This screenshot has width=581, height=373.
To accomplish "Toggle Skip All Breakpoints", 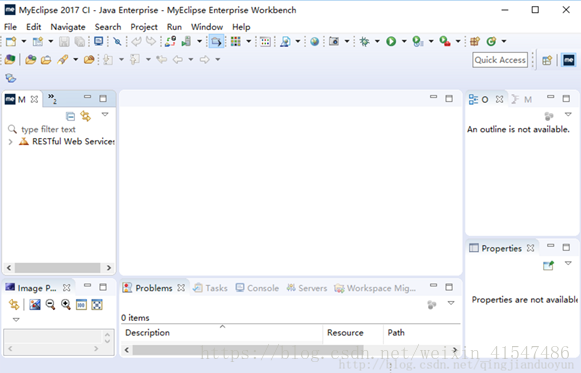I will click(x=117, y=41).
